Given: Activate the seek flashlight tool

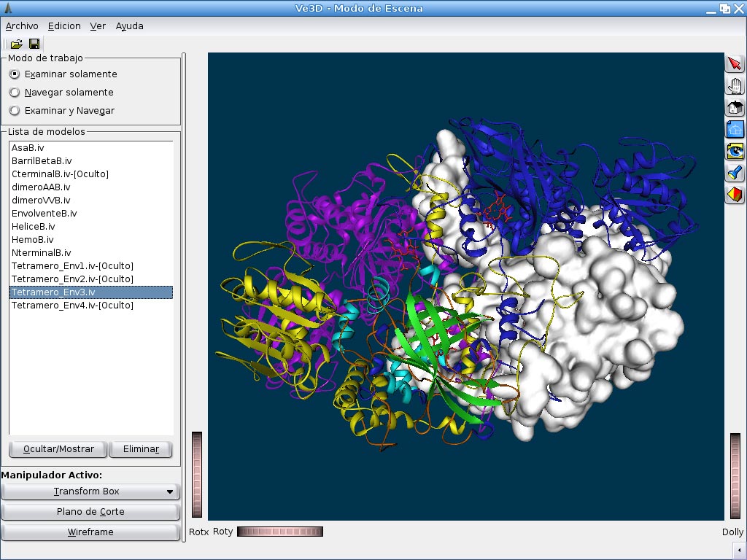Looking at the screenshot, I should (x=735, y=173).
